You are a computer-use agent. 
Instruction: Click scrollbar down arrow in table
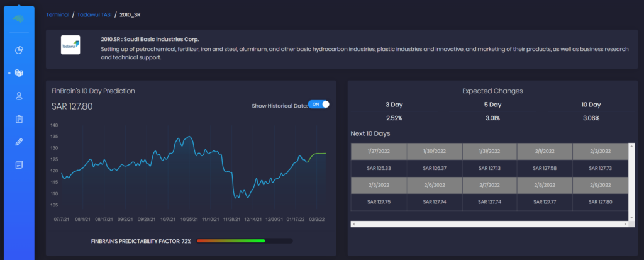[x=631, y=218]
